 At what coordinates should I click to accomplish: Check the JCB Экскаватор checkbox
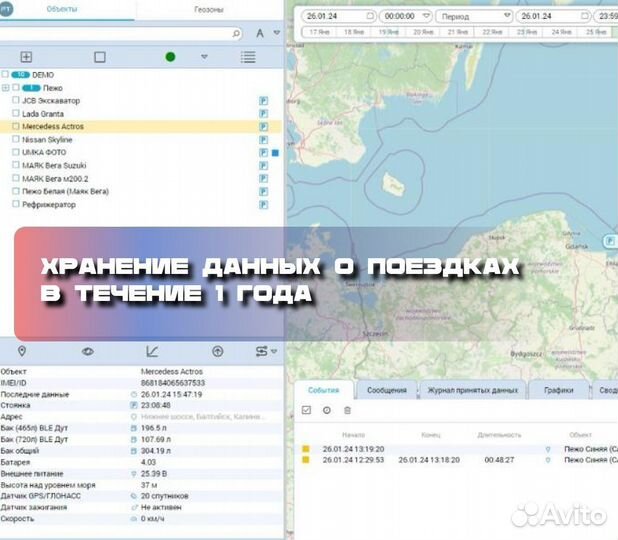16,100
